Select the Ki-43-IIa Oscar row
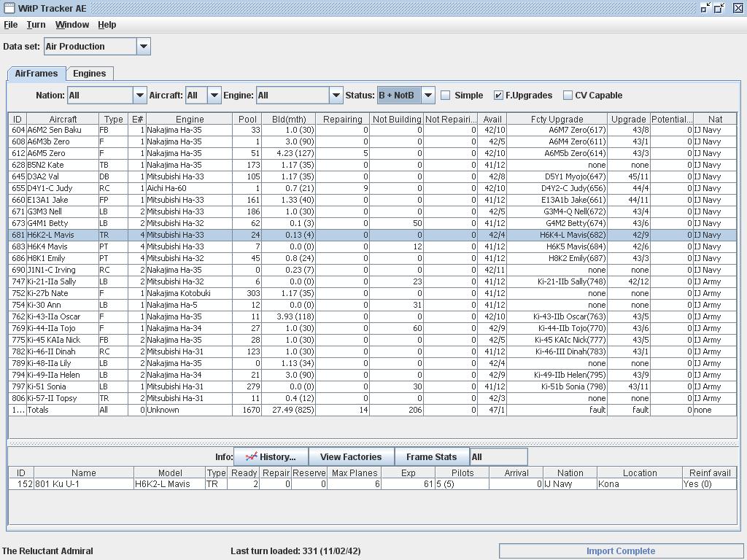 373,316
